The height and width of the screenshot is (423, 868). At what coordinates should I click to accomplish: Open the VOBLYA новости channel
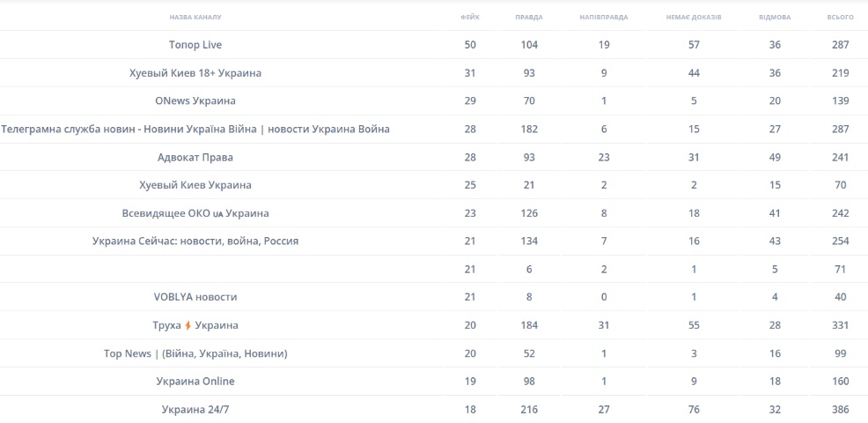[x=195, y=298]
